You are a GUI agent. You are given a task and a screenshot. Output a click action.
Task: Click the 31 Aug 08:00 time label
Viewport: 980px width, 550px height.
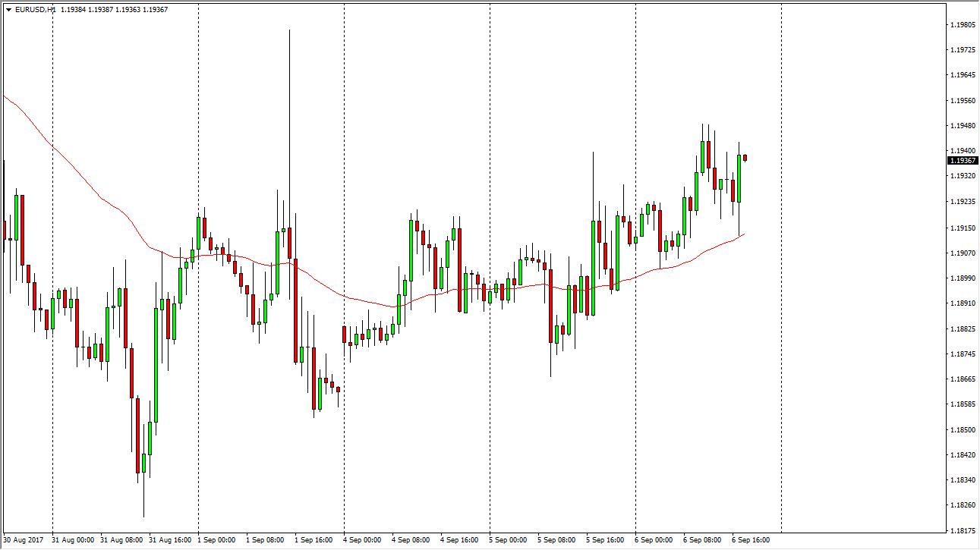point(120,540)
